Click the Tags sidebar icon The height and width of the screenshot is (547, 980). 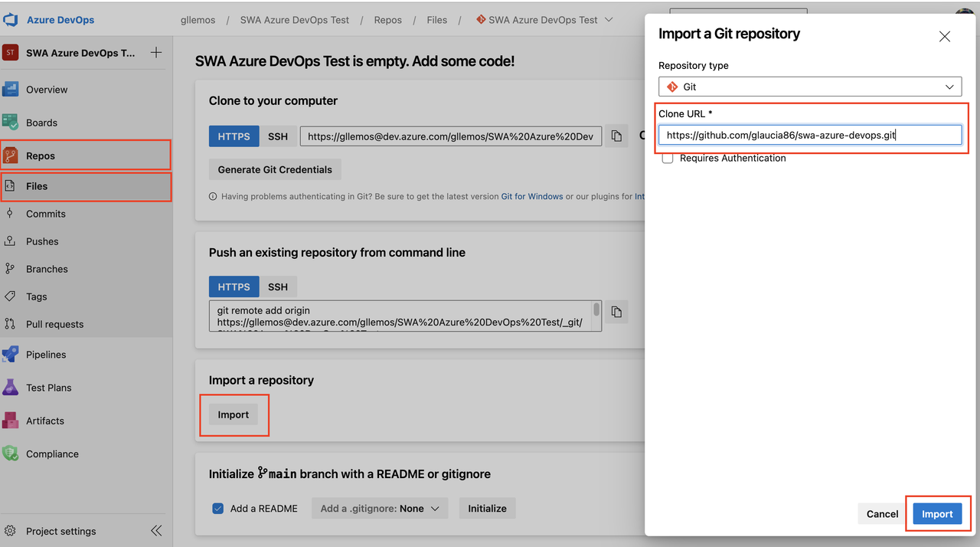(x=10, y=296)
